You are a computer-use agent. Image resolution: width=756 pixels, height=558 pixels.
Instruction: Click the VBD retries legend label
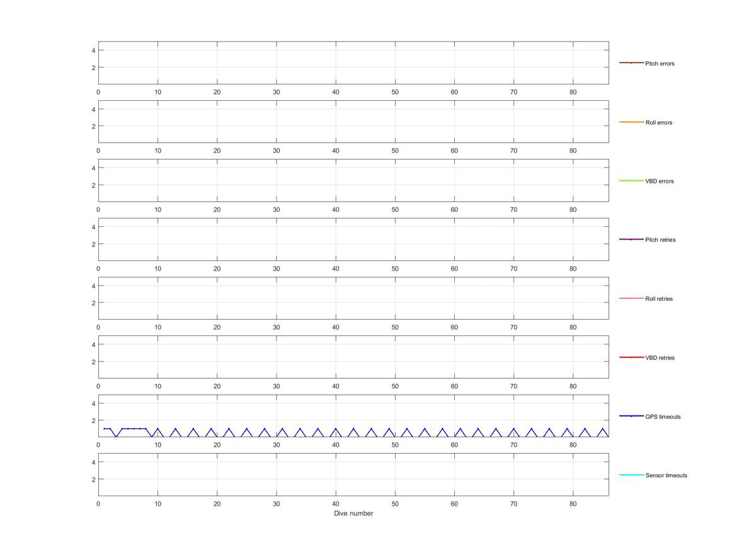[x=660, y=358]
